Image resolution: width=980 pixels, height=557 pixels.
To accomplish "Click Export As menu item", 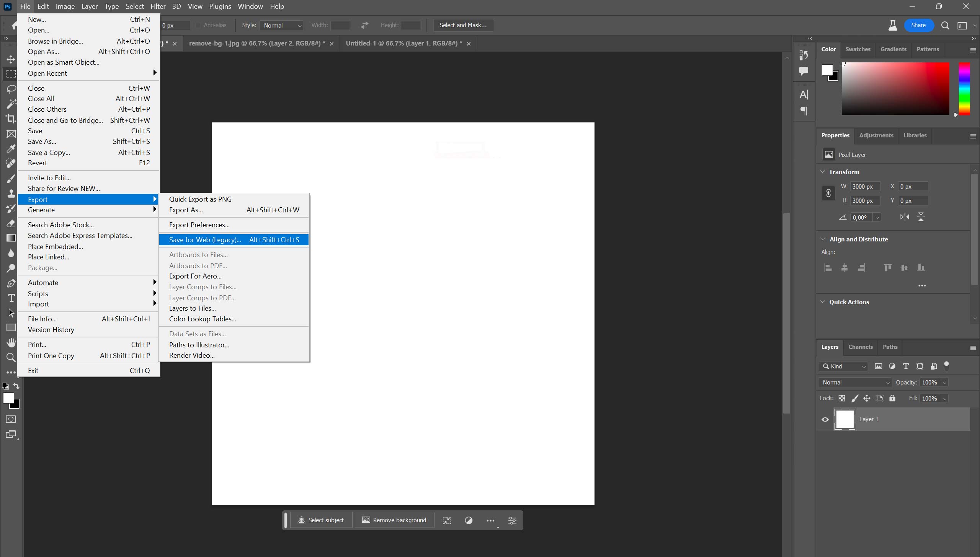I will pyautogui.click(x=186, y=210).
